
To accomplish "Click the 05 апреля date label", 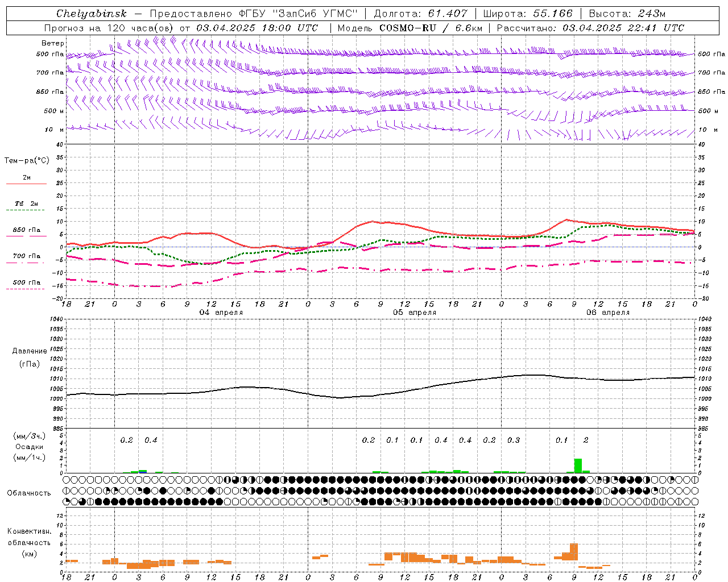I will (x=415, y=313).
